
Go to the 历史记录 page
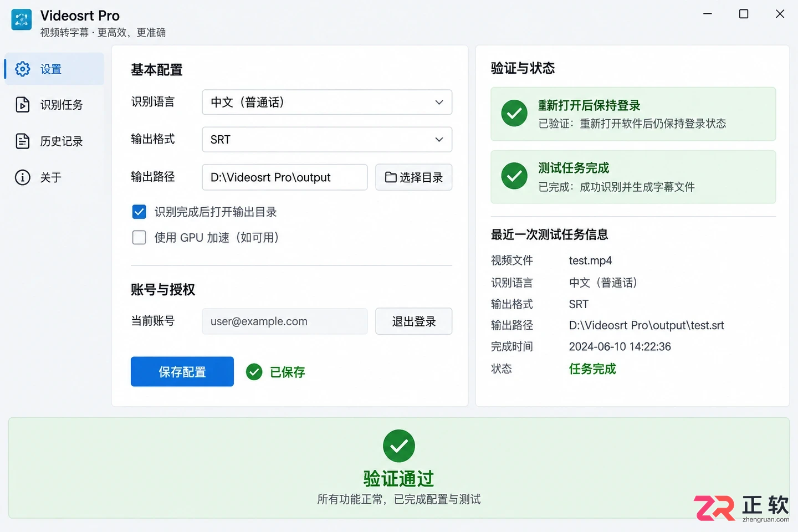coord(54,141)
